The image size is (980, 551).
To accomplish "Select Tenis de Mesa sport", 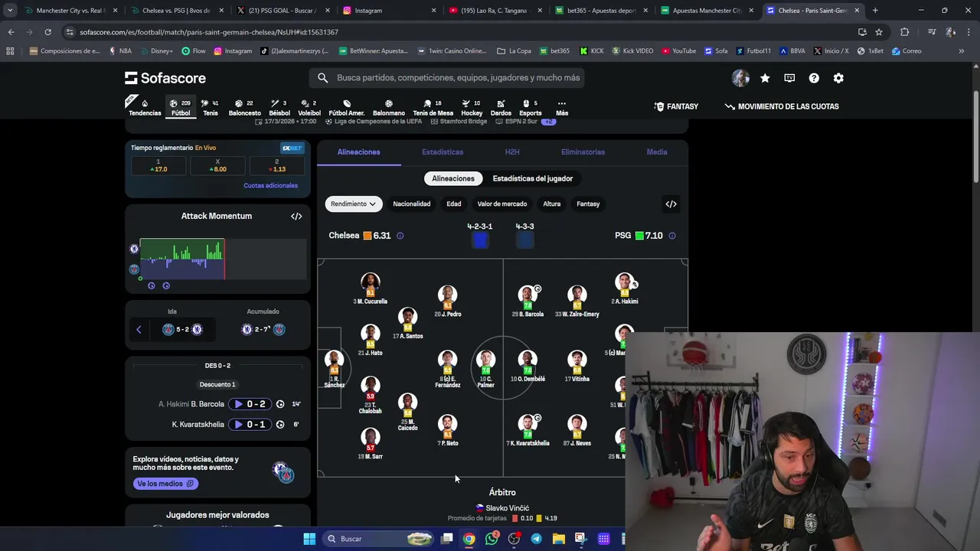I will point(433,108).
